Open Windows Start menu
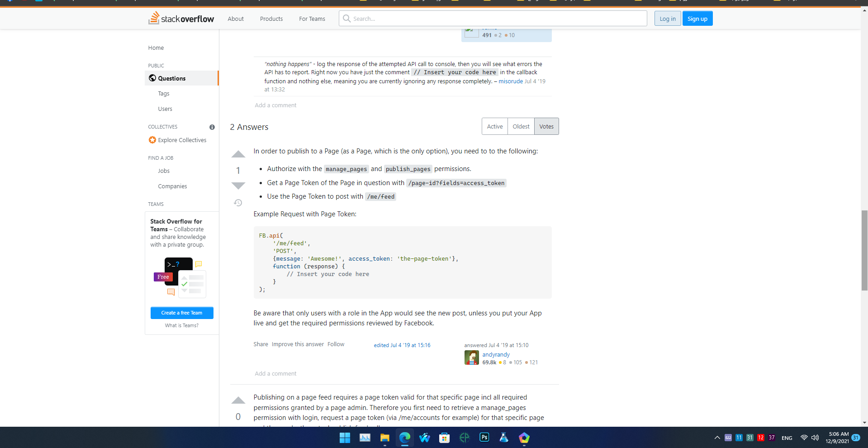This screenshot has width=868, height=448. 345,438
